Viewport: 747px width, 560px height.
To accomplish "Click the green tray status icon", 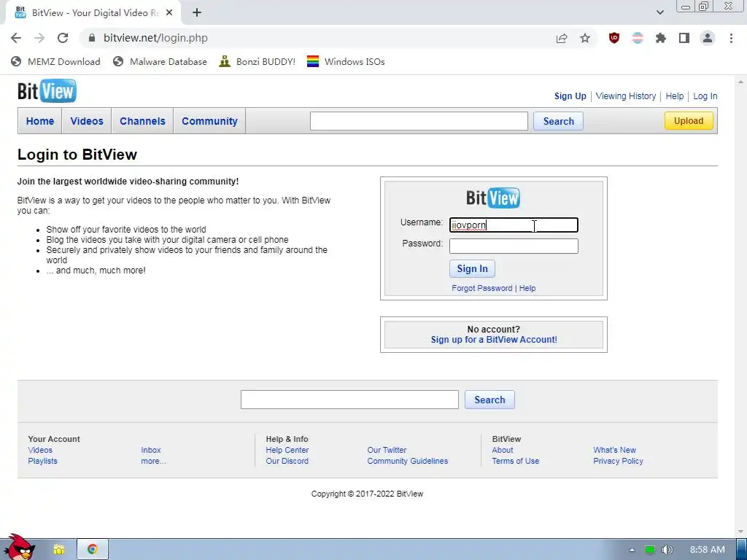I will point(650,550).
